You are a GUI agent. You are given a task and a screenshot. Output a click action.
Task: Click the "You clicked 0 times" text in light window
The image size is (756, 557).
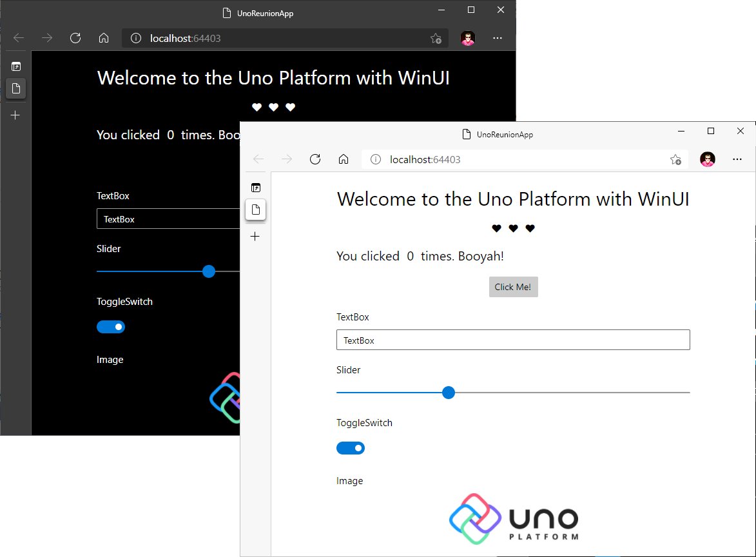[x=420, y=256]
